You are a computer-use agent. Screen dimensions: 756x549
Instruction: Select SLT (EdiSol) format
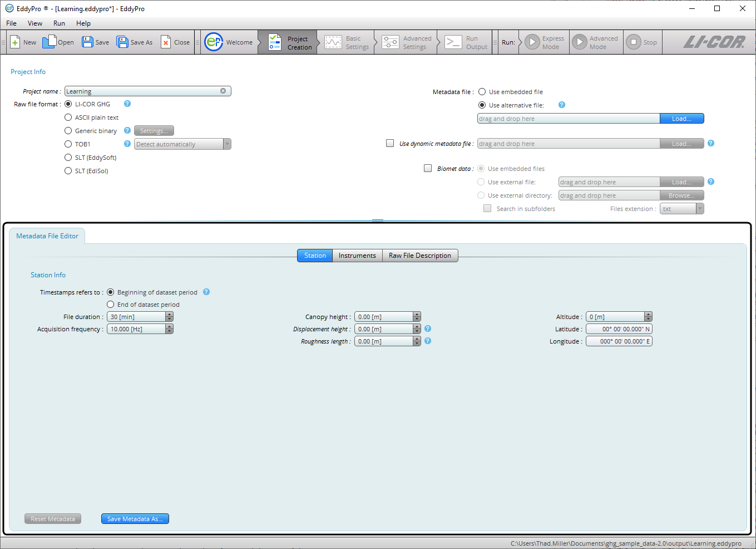68,171
